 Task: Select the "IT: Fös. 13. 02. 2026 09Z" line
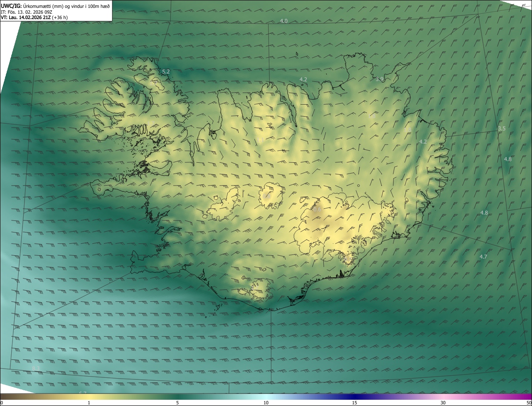27,12
